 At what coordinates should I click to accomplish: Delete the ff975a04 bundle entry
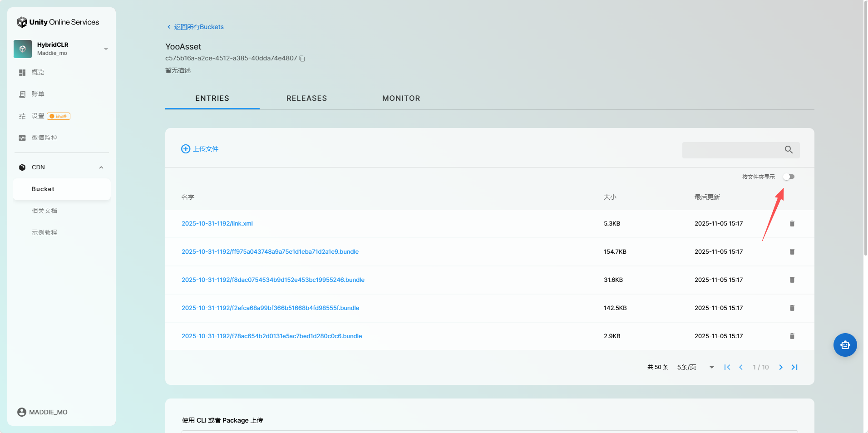point(792,251)
